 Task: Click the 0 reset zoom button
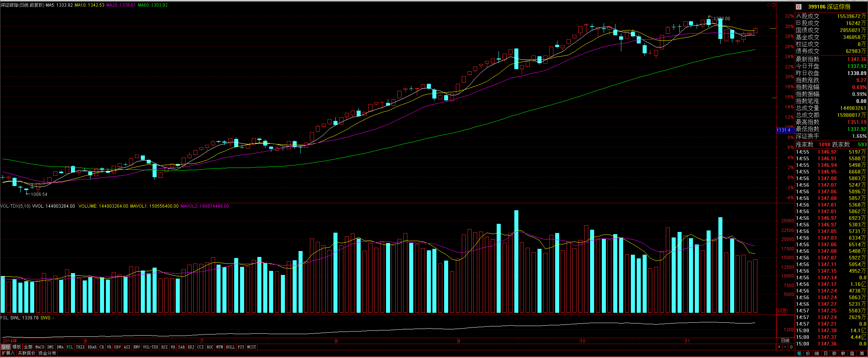791,347
